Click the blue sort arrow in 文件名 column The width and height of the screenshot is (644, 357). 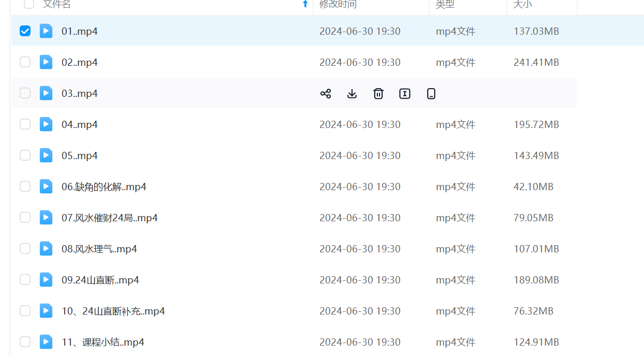[x=305, y=4]
